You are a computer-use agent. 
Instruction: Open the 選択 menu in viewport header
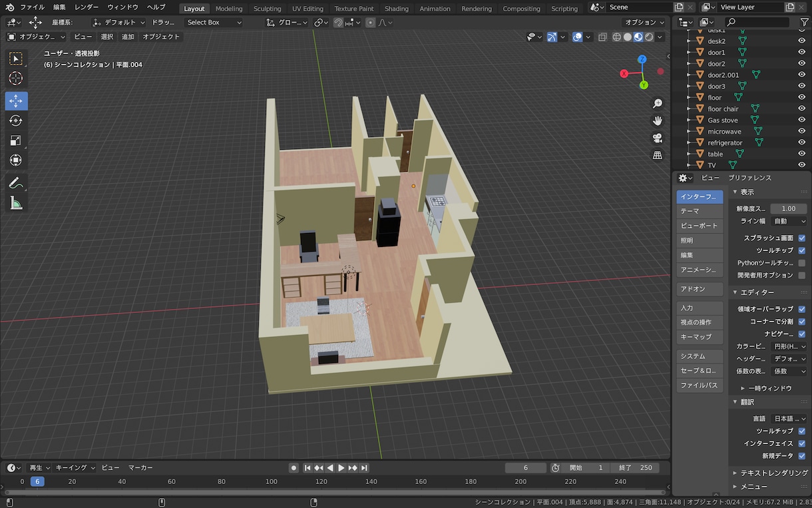click(106, 37)
